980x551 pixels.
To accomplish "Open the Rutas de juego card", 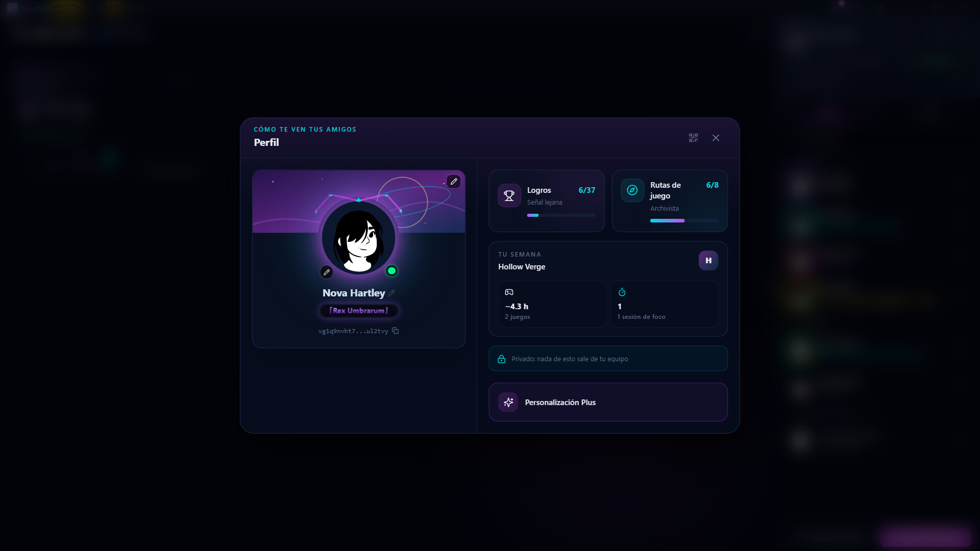I will (x=670, y=201).
